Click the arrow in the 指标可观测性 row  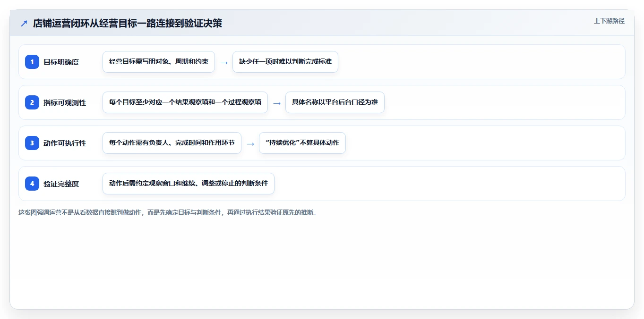[277, 103]
